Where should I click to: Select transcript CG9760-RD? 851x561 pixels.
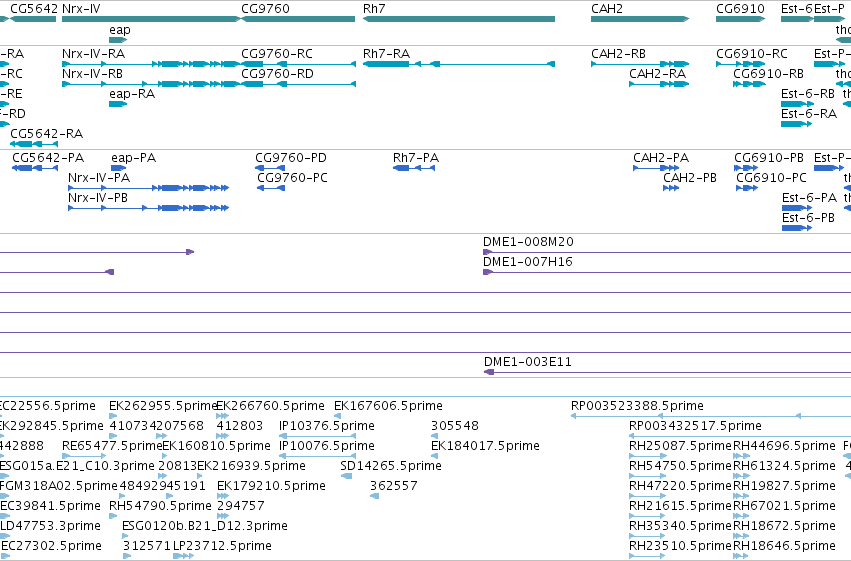pos(299,84)
